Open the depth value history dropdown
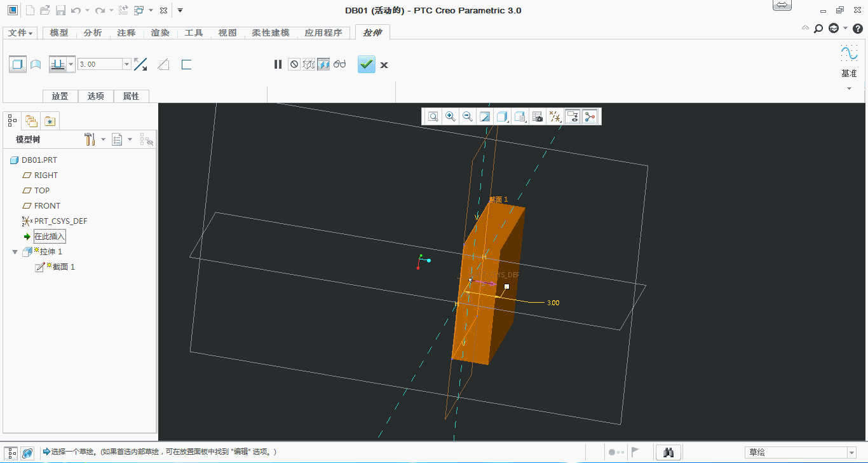This screenshot has width=868, height=463. [127, 64]
